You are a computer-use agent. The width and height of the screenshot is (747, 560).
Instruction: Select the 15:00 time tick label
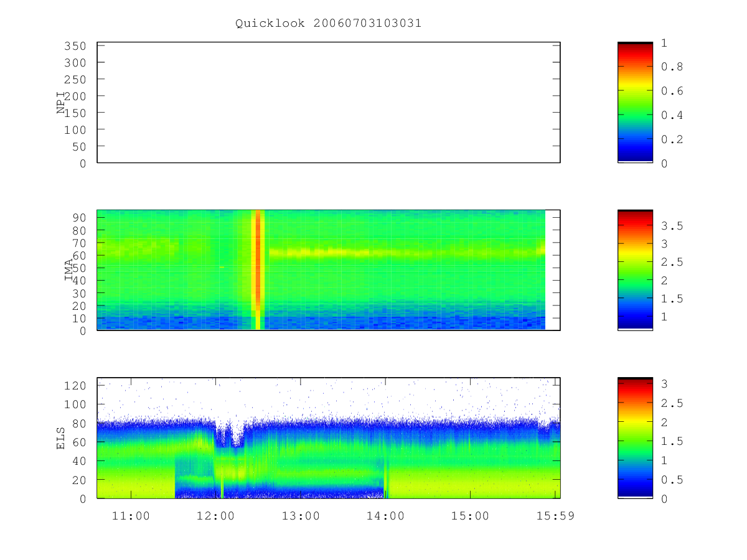coord(469,516)
